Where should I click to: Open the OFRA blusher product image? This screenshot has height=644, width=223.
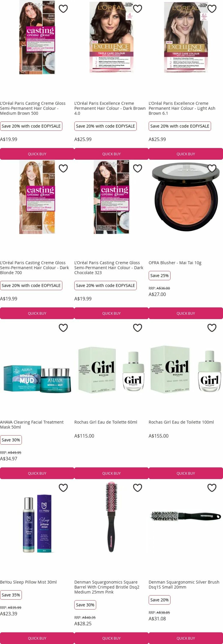click(186, 197)
